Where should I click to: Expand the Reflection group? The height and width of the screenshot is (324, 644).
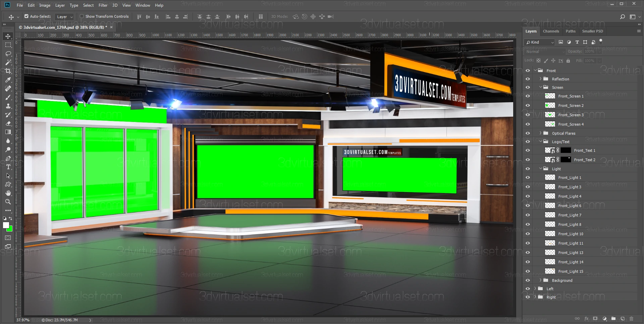coord(540,79)
